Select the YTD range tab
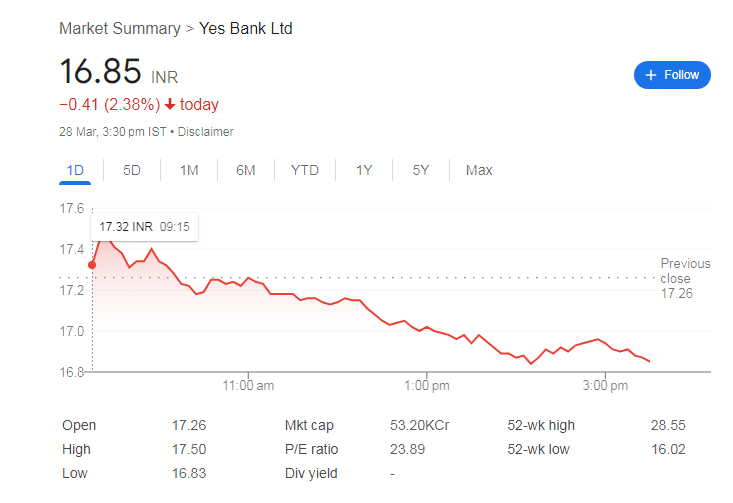733x503 pixels. point(304,170)
